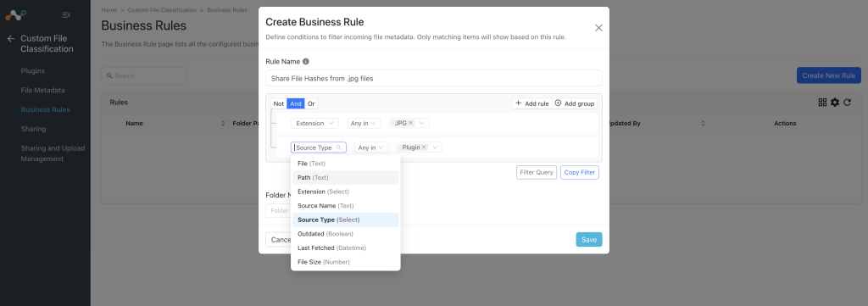868x306 pixels.
Task: Toggle the Not condition
Action: click(x=278, y=103)
